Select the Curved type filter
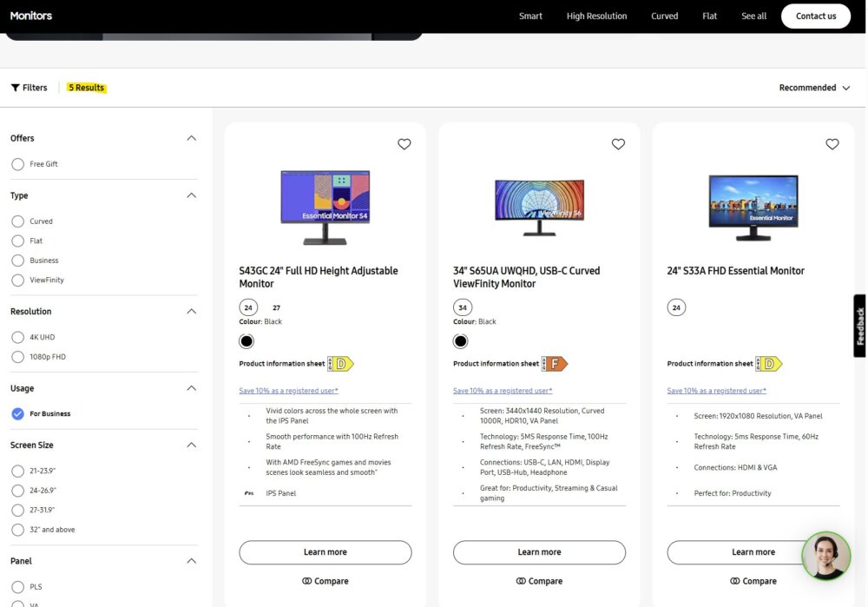The width and height of the screenshot is (868, 607). point(17,221)
